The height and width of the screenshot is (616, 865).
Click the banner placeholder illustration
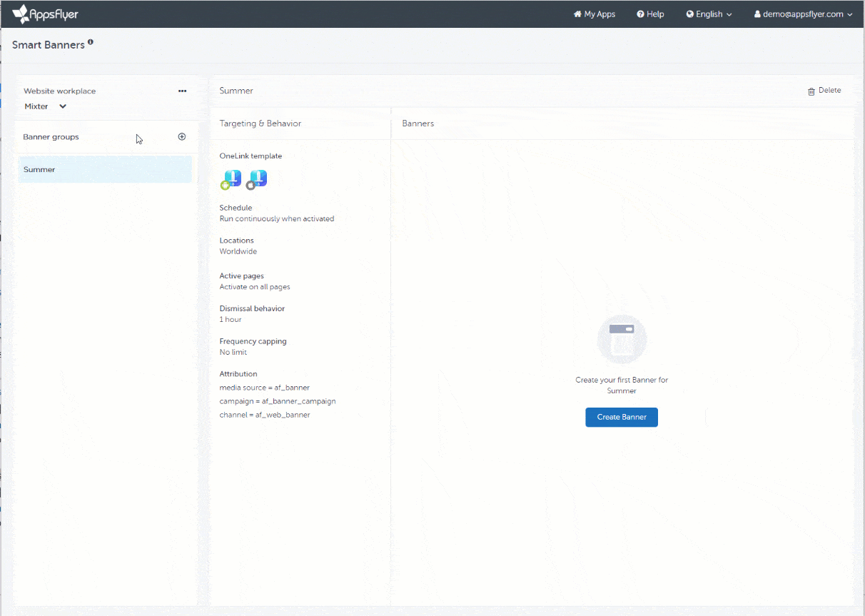pos(622,340)
